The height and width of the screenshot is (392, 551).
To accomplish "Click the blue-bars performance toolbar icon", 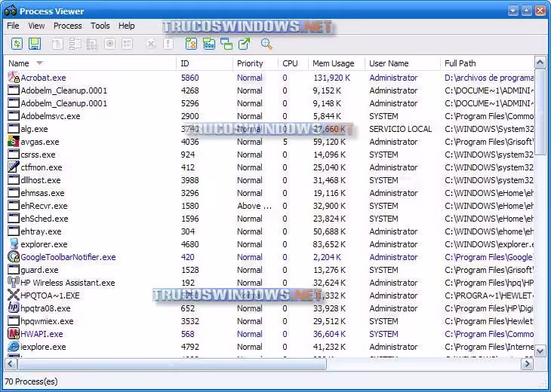I will click(x=209, y=44).
